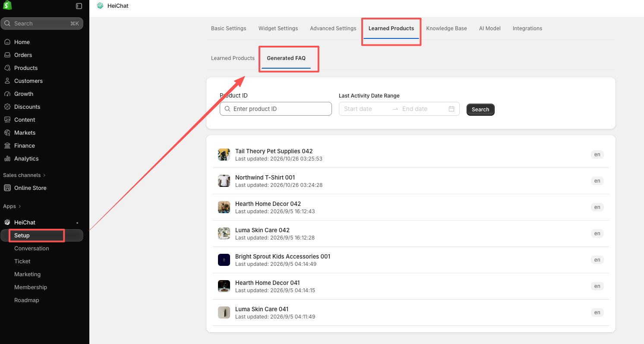Click the Start date field

[x=364, y=109]
